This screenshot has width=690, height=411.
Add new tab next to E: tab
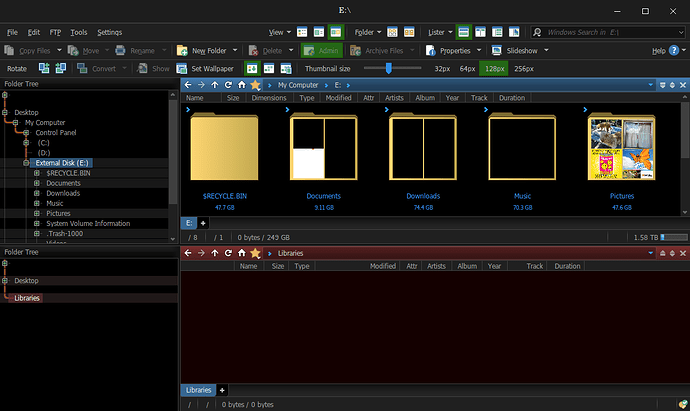203,223
